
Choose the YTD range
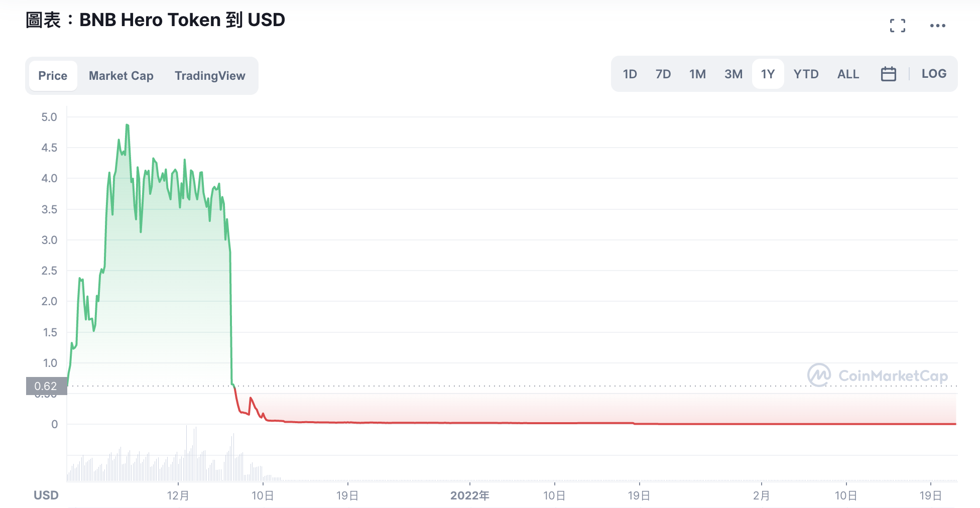[806, 74]
